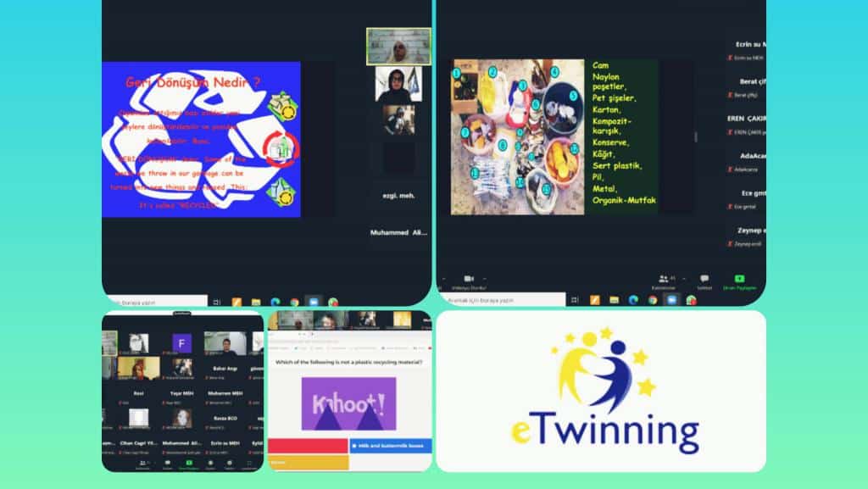Open the arrow next to Videoyu Durdur
Viewport: 868px width, 489px height.
coord(484,279)
